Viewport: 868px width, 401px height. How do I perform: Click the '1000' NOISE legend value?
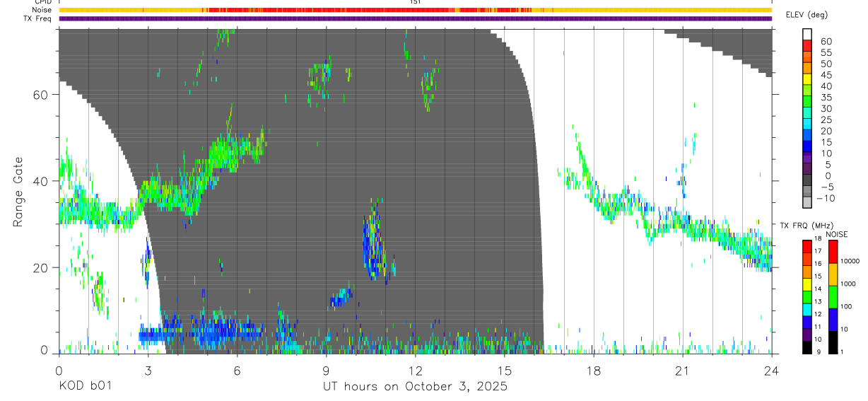(x=848, y=284)
